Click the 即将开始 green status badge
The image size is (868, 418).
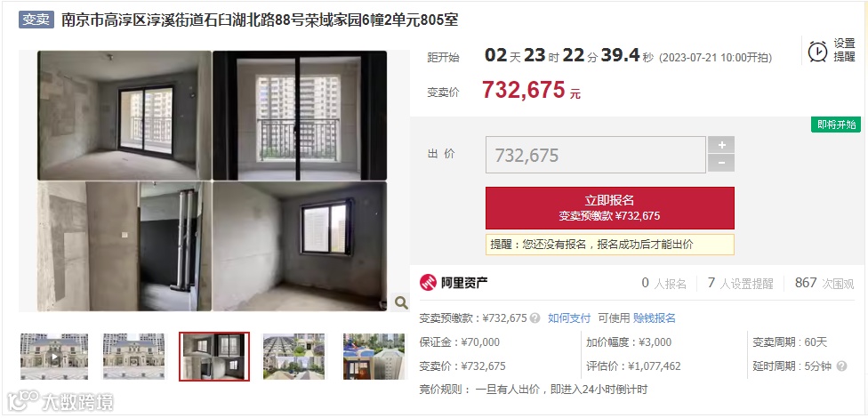pyautogui.click(x=836, y=125)
